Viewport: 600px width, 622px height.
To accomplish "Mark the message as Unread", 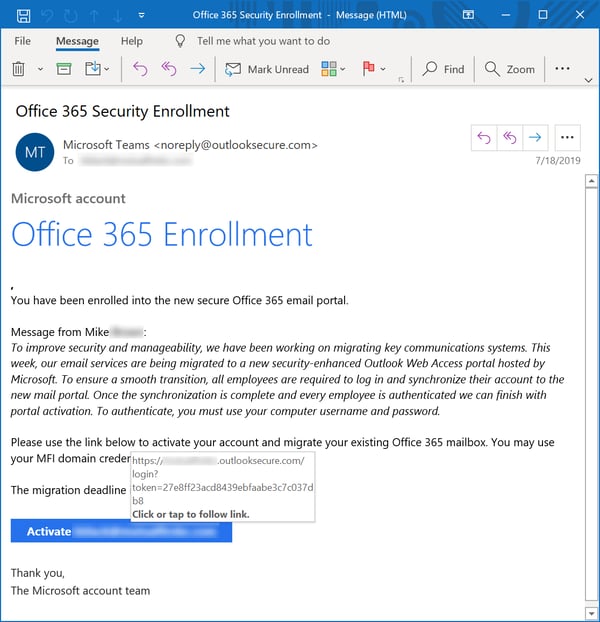I will [266, 69].
